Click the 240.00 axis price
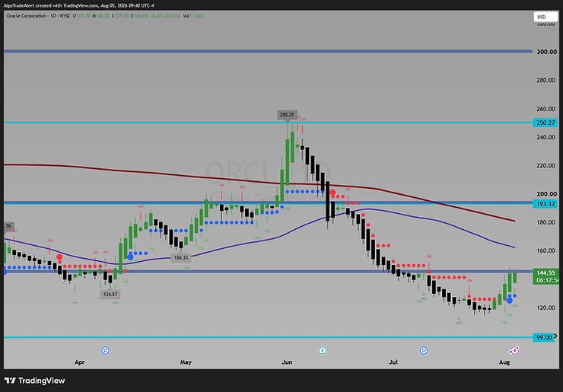563x392 pixels. (546, 137)
